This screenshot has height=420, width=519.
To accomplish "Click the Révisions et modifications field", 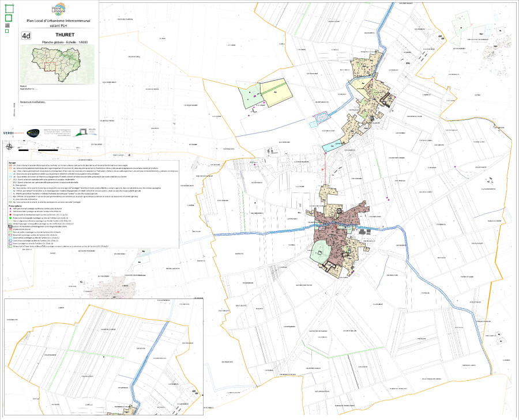I will (32, 102).
